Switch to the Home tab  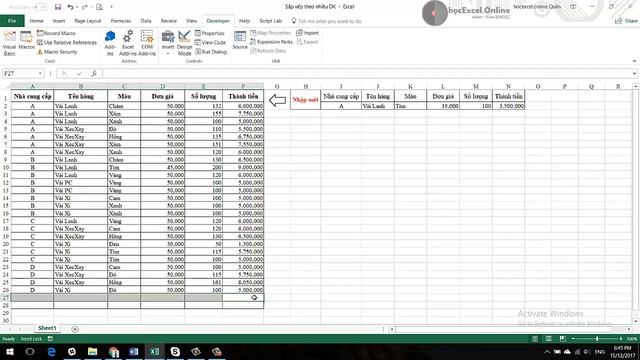(36, 21)
